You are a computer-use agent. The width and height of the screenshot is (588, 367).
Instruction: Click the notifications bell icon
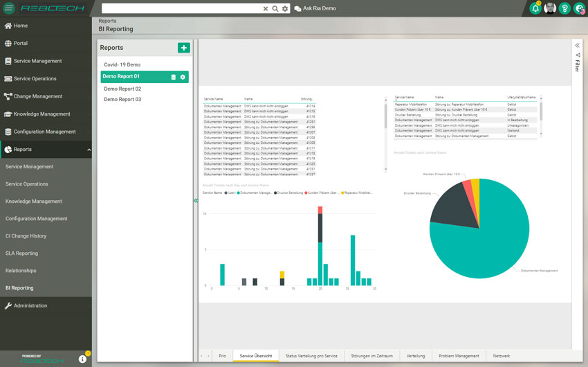click(x=535, y=8)
